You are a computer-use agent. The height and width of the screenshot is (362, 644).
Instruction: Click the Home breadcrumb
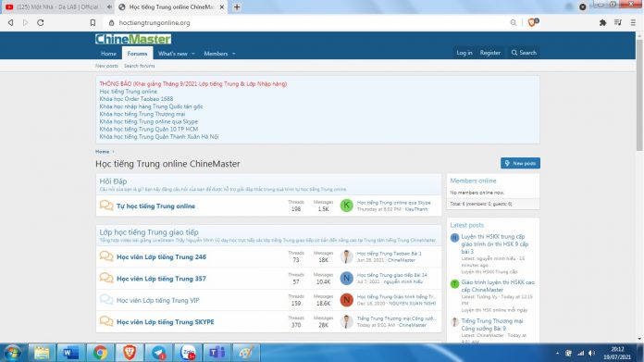103,152
